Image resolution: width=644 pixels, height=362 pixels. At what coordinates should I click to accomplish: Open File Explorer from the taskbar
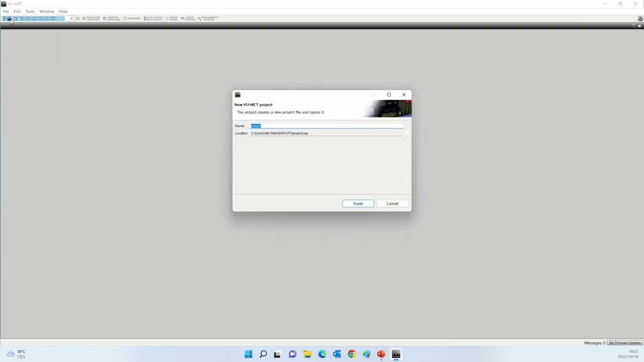(307, 354)
